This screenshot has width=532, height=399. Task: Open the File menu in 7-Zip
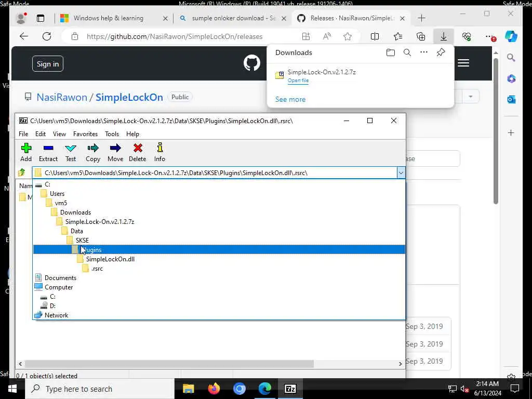click(23, 134)
